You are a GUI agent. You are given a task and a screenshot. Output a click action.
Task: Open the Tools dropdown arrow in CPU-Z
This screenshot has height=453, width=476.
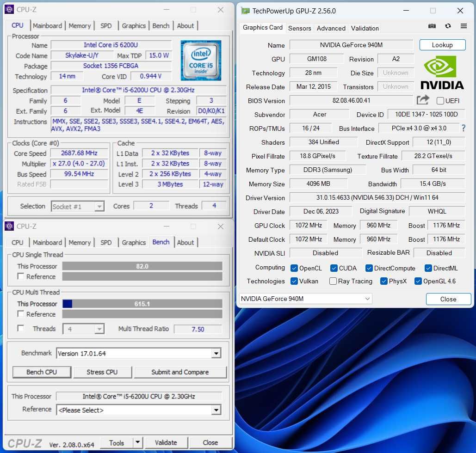coord(138,442)
